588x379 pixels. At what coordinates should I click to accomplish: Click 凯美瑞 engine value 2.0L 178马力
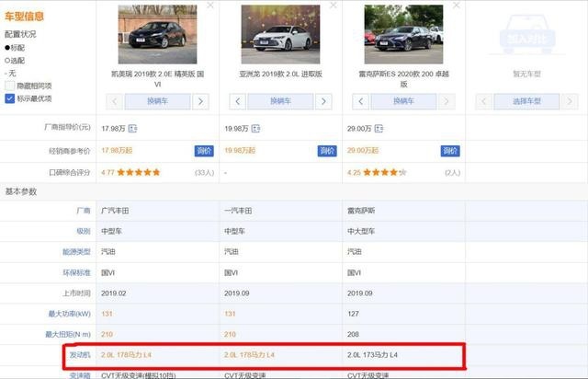[x=126, y=354]
